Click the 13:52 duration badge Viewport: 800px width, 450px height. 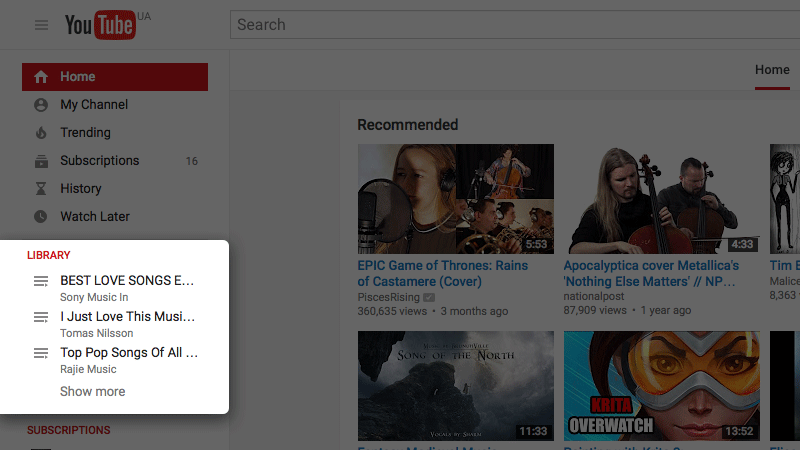click(x=739, y=432)
